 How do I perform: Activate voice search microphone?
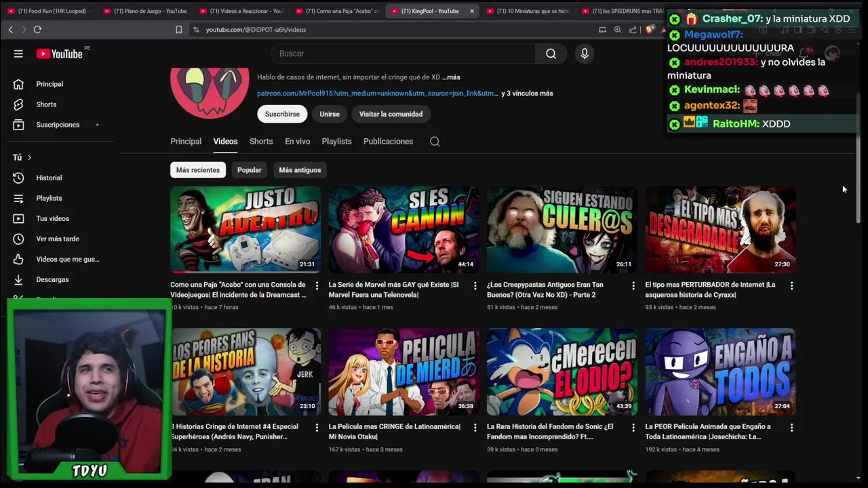(585, 54)
